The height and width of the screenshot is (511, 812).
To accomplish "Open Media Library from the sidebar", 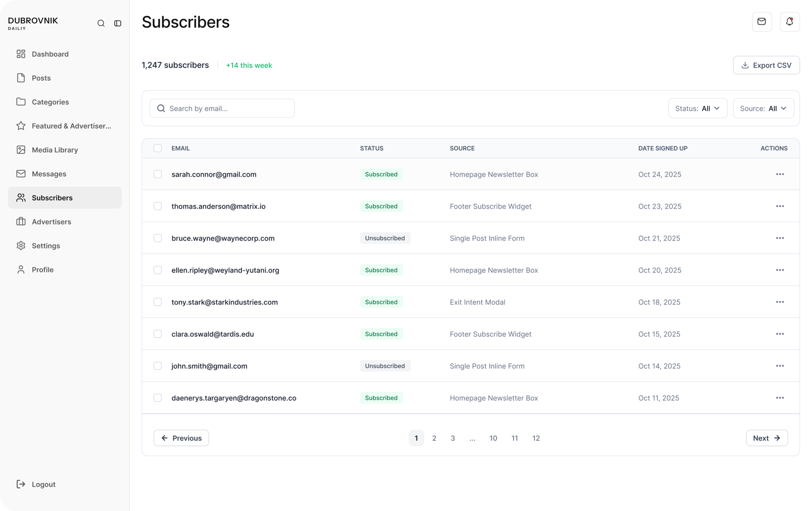I will pyautogui.click(x=65, y=150).
